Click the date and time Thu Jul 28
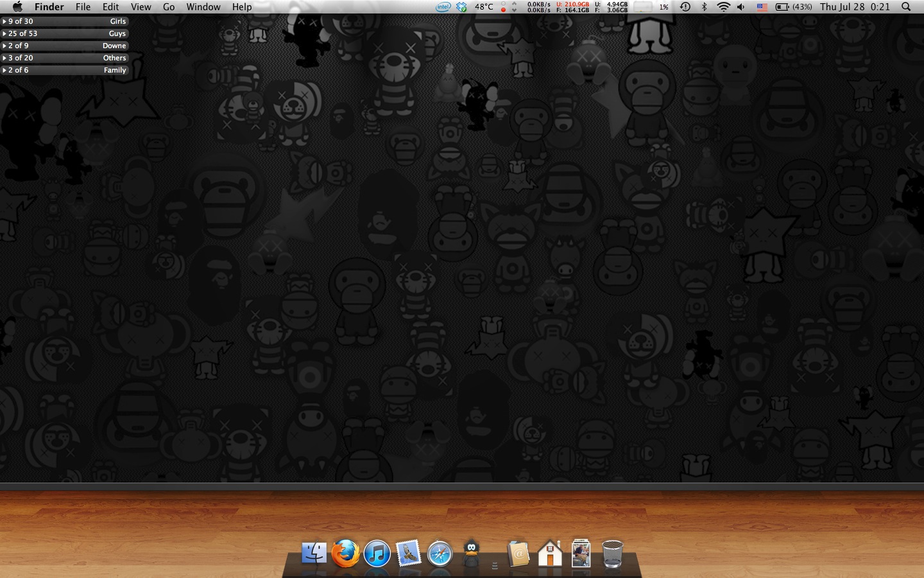This screenshot has height=578, width=924. [855, 6]
